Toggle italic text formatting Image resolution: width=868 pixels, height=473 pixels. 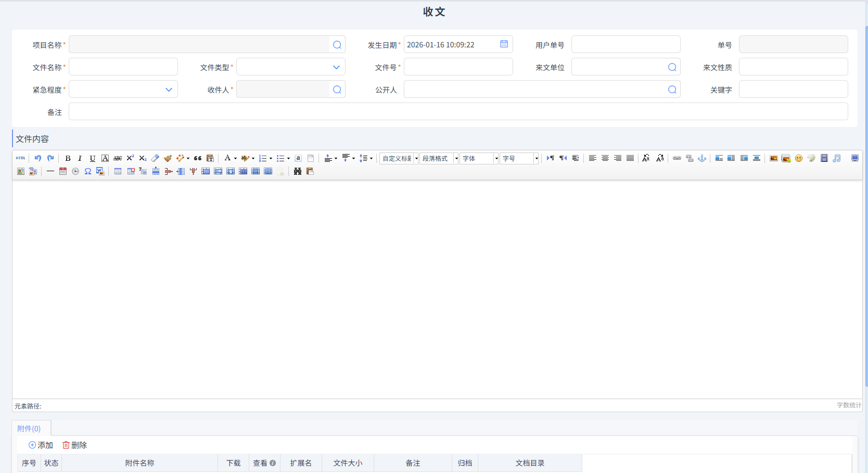pyautogui.click(x=80, y=158)
